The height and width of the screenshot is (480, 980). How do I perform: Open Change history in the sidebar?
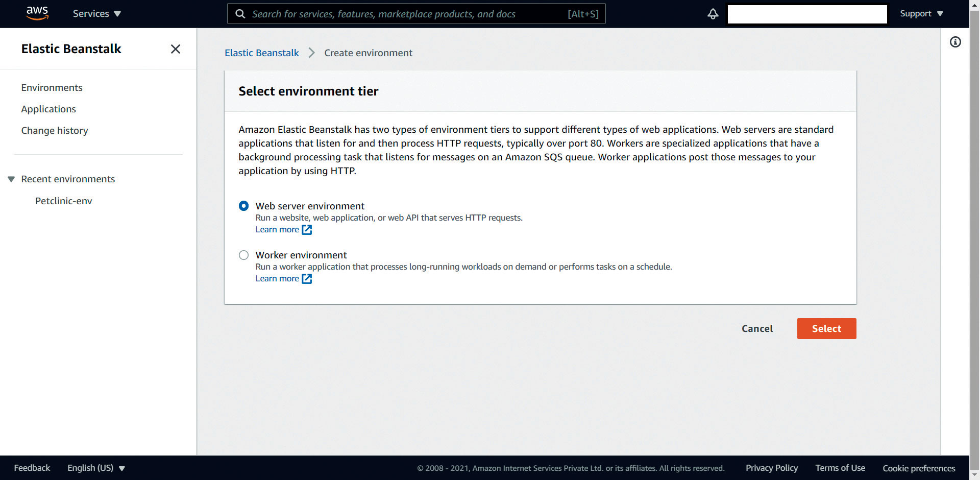pyautogui.click(x=55, y=130)
